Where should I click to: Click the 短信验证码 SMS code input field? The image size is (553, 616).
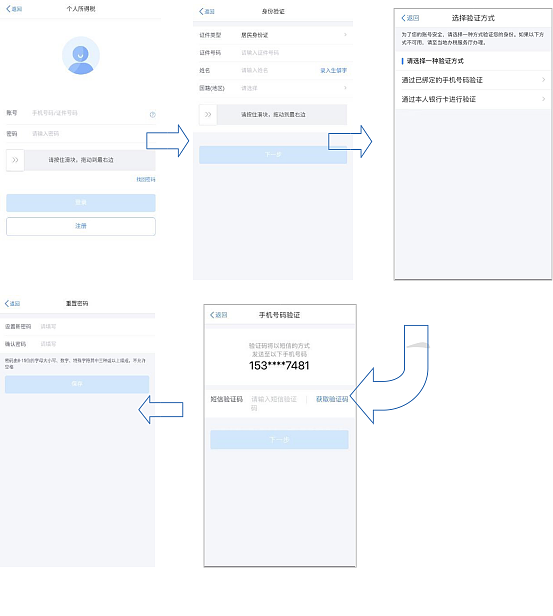coord(275,403)
